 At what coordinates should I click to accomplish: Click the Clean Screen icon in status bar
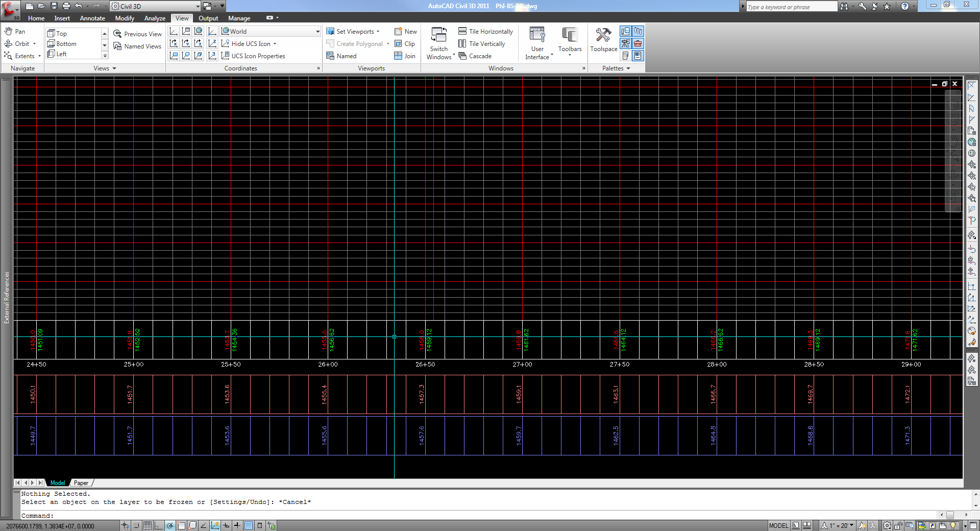pos(974,526)
